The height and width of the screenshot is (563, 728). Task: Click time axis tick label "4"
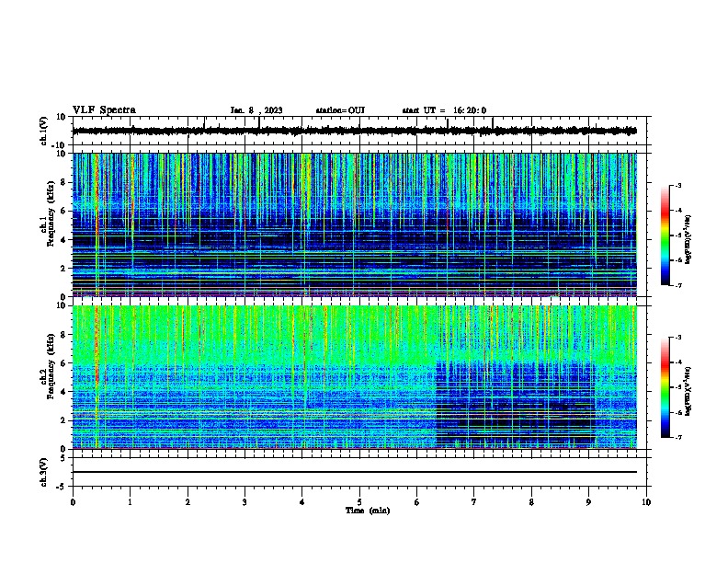point(302,502)
